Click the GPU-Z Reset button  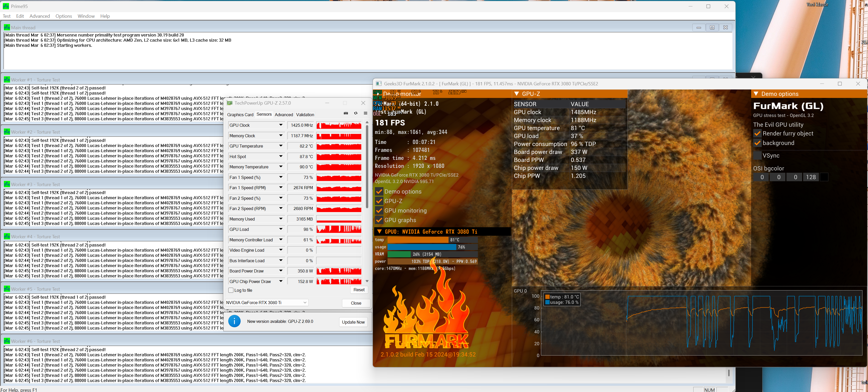(359, 290)
